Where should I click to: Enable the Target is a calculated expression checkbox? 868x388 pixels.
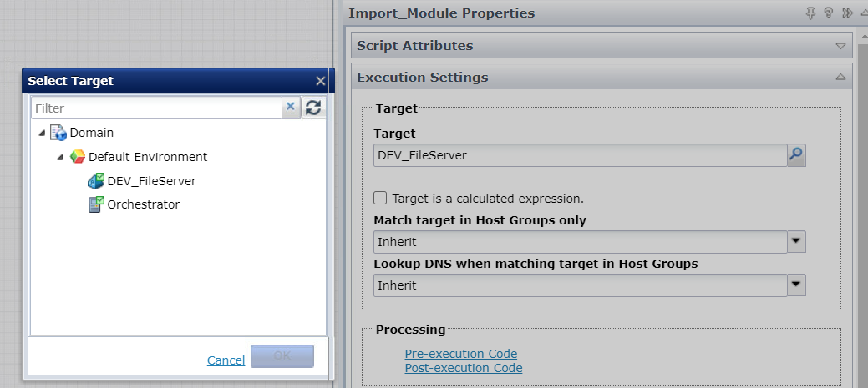pyautogui.click(x=380, y=198)
